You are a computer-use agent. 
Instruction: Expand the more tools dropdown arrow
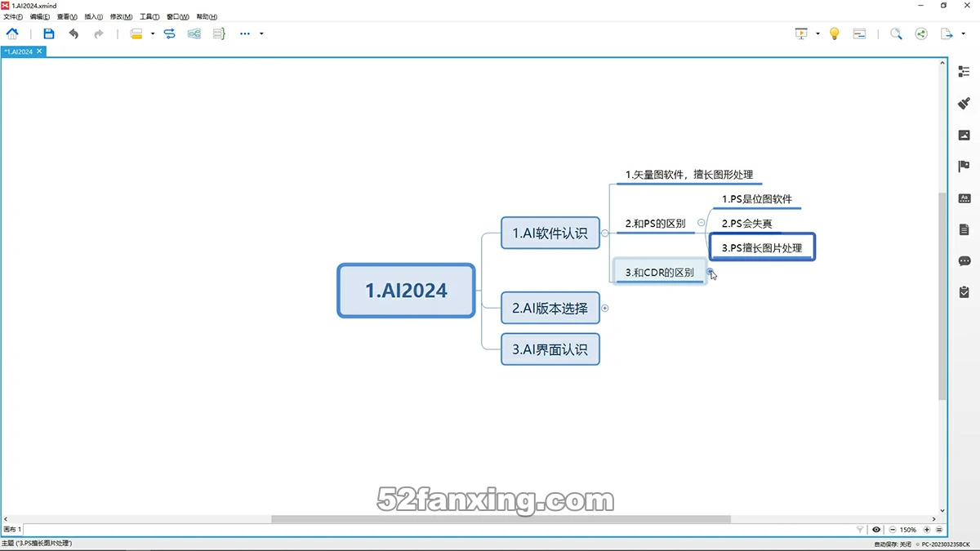[261, 33]
